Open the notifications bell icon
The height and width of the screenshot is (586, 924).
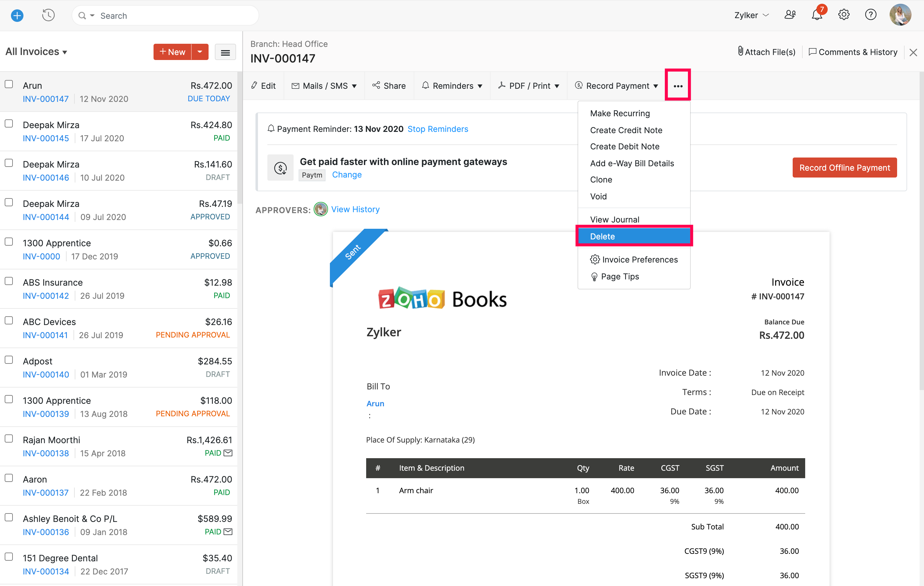[x=816, y=15]
